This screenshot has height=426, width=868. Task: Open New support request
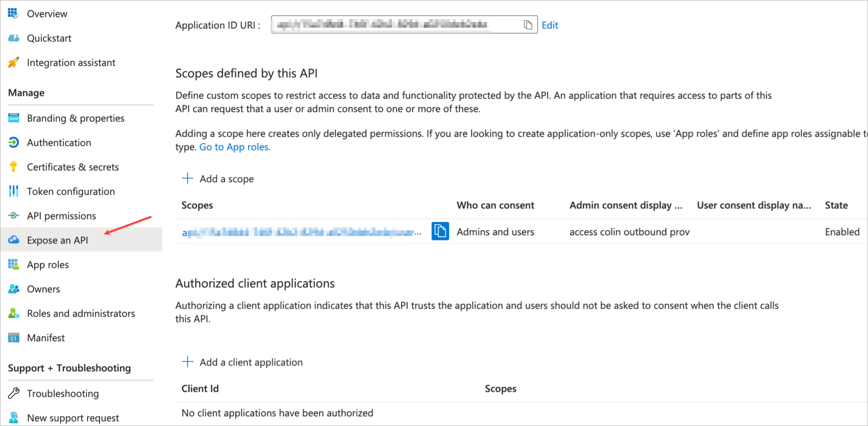(73, 417)
